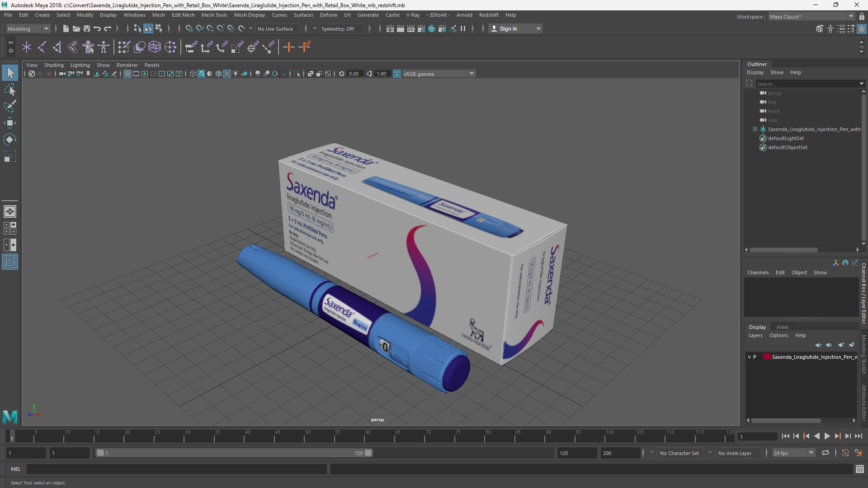Open the viewport Panels menu
868x488 pixels.
click(152, 65)
